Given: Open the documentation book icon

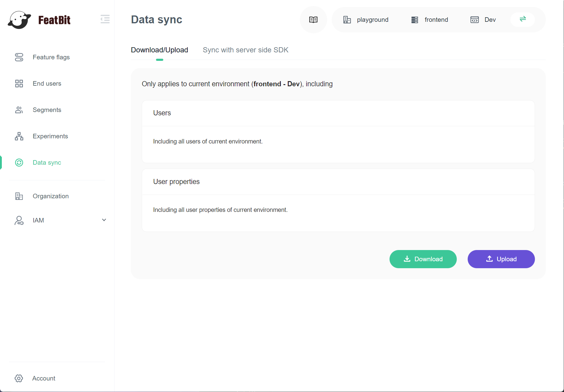Looking at the screenshot, I should pos(313,20).
